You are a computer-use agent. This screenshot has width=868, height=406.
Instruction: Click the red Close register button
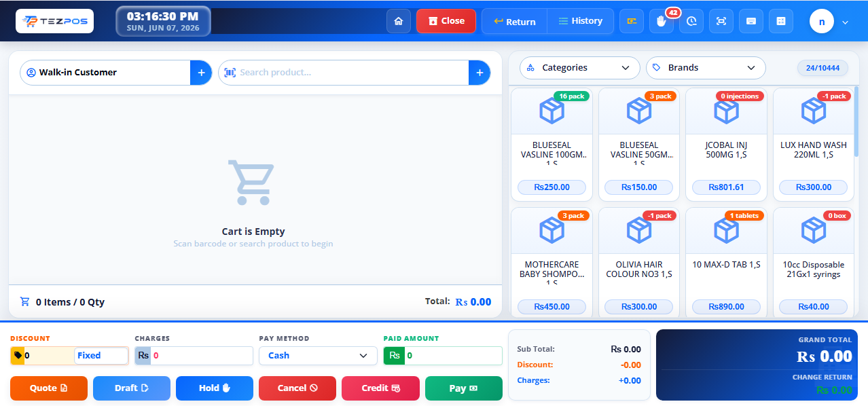click(x=446, y=21)
